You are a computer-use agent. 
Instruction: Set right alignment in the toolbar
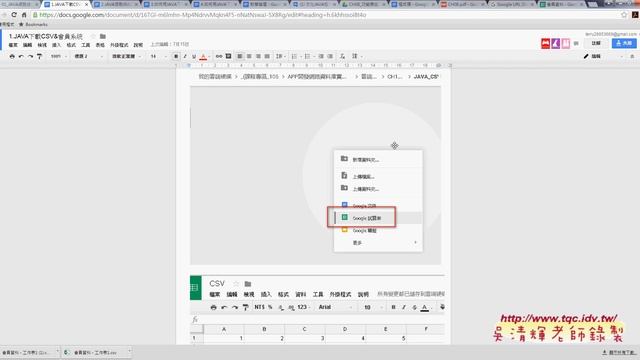tap(258, 56)
